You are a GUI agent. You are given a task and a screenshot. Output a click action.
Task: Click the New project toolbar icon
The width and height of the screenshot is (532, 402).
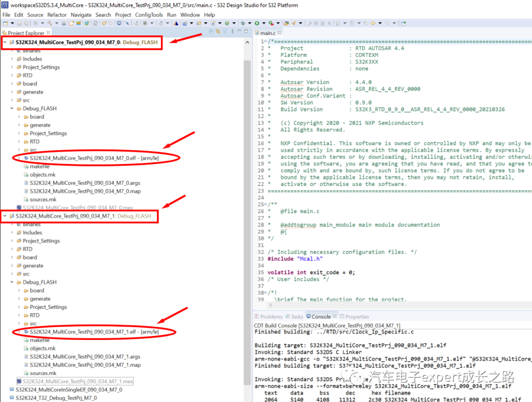point(5,24)
